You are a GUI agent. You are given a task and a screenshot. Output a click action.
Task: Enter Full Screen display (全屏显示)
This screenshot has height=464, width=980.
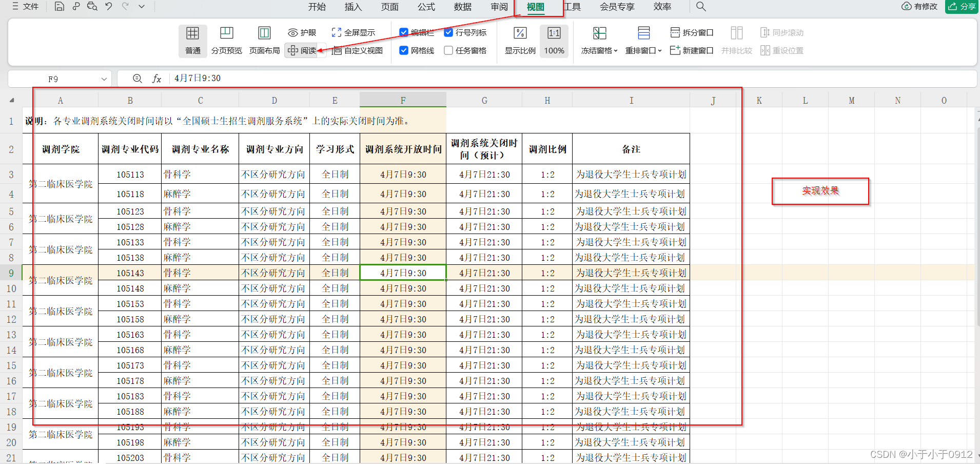click(x=354, y=33)
